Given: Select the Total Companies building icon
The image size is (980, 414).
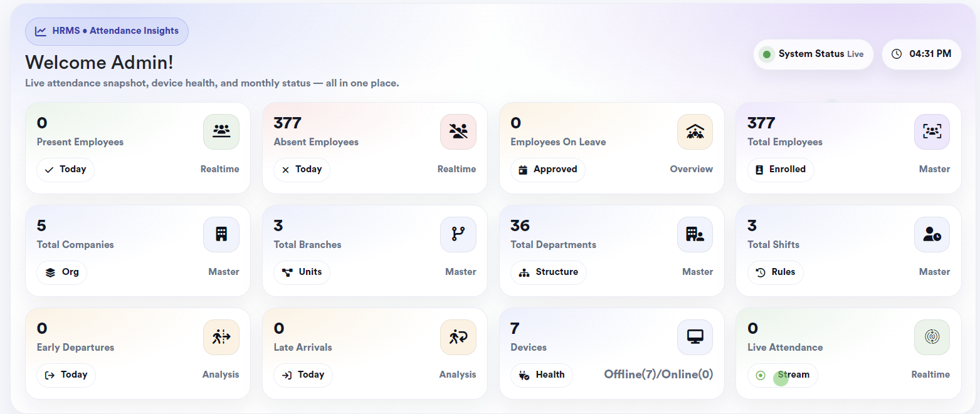Looking at the screenshot, I should pos(221,234).
